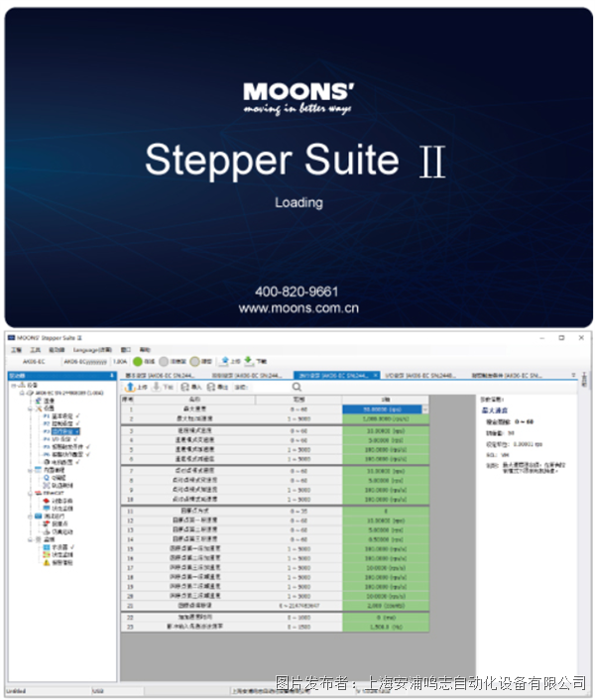The image size is (595, 700).
Task: Select the P4 I/O item in tree
Action: click(x=60, y=439)
